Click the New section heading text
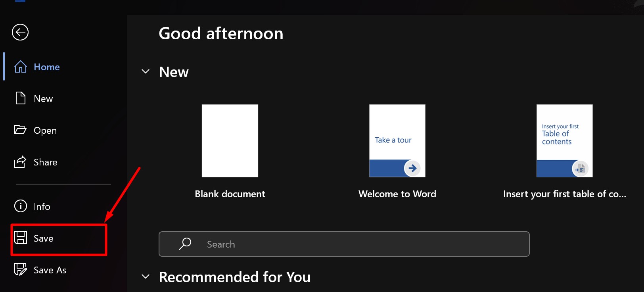Viewport: 644px width, 292px height. 174,72
